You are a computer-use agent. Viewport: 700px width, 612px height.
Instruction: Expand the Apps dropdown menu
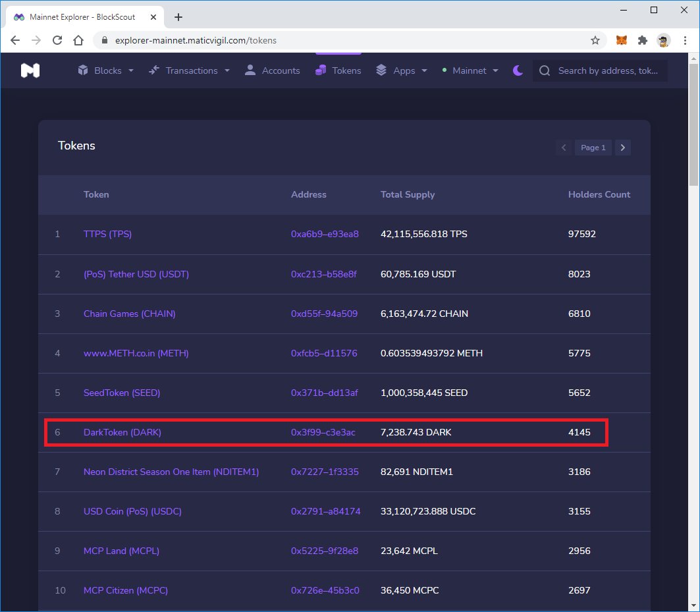pos(401,70)
